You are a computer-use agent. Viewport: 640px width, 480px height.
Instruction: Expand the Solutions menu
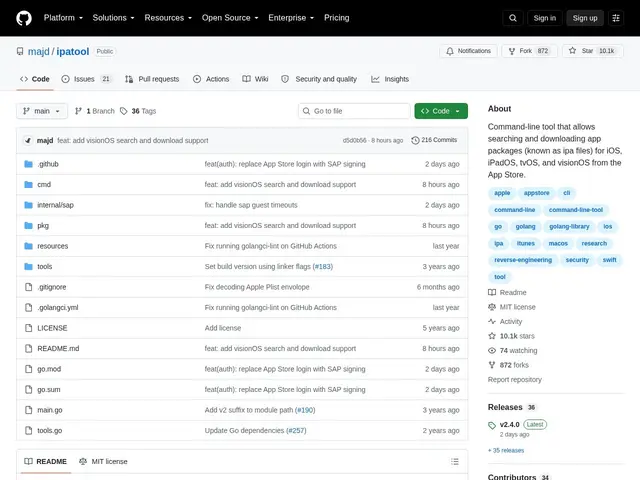point(113,18)
